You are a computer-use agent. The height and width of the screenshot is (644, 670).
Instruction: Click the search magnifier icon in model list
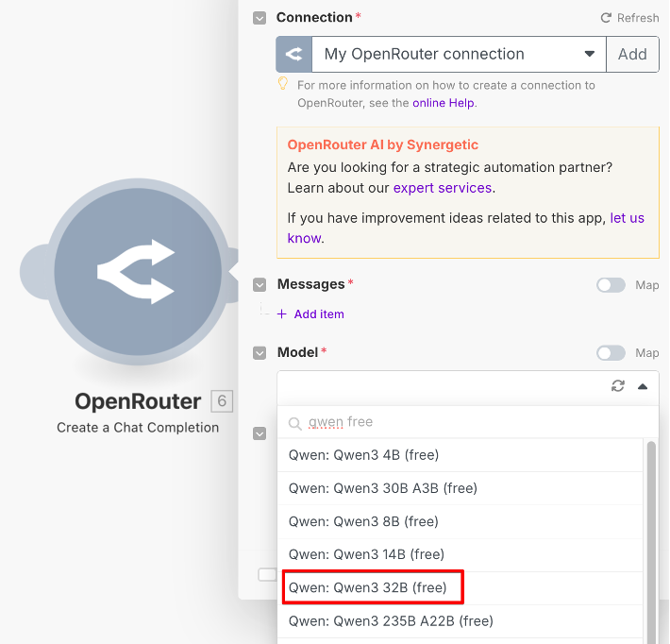click(x=295, y=423)
